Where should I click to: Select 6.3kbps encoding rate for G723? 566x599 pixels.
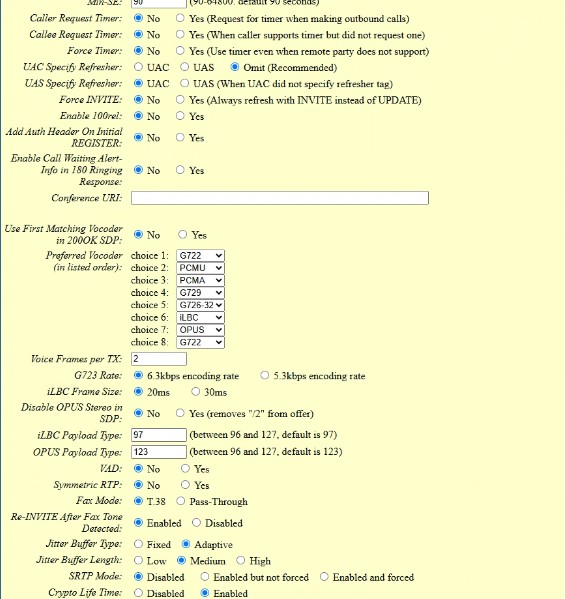(138, 375)
